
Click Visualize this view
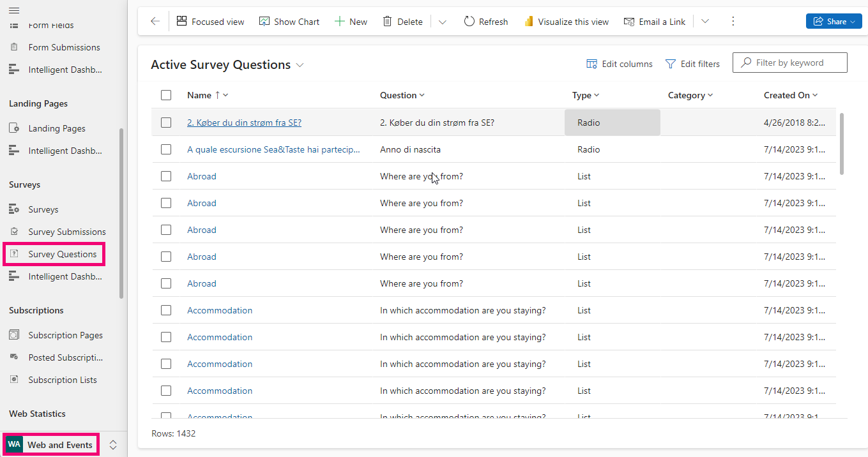point(567,22)
